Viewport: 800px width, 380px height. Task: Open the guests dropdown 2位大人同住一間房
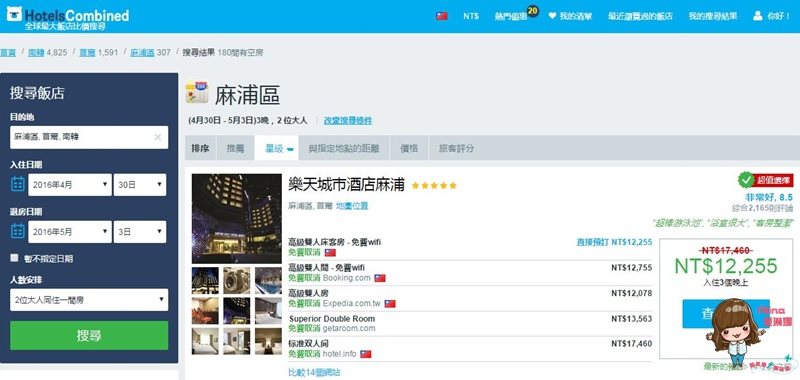pos(89,300)
